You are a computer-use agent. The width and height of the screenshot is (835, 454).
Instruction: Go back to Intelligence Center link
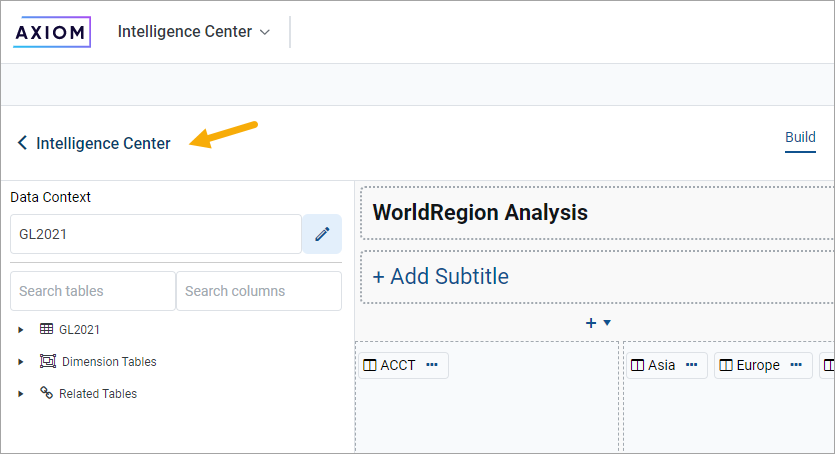click(103, 143)
